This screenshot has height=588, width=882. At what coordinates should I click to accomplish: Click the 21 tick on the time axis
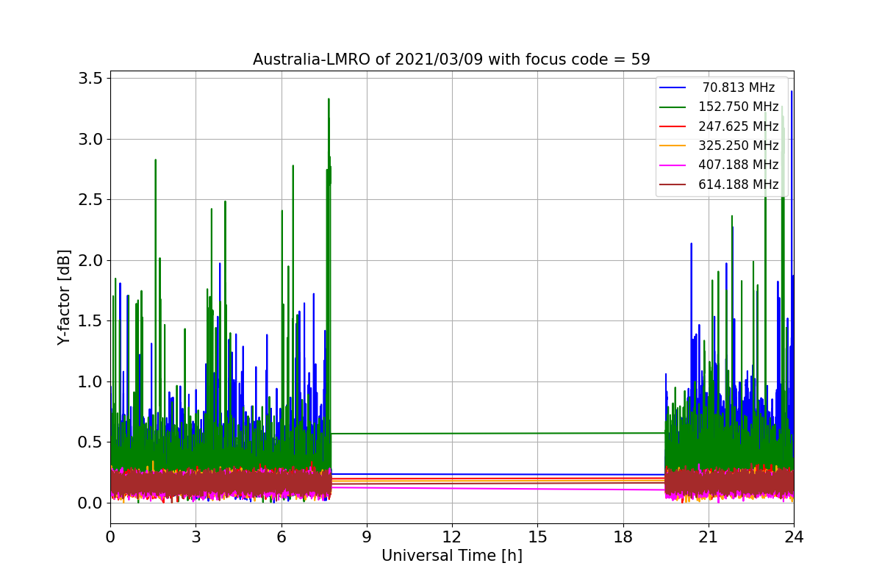point(709,537)
